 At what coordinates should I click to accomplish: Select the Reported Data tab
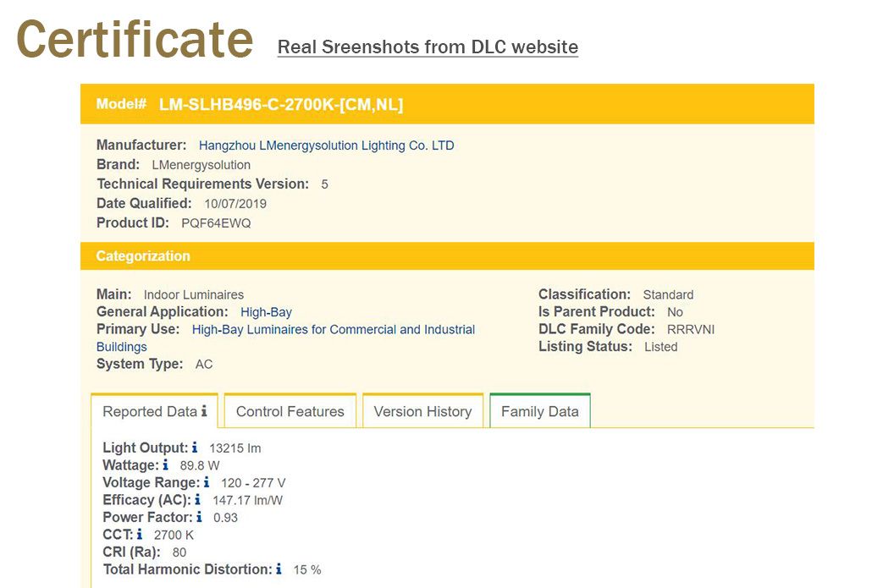149,412
